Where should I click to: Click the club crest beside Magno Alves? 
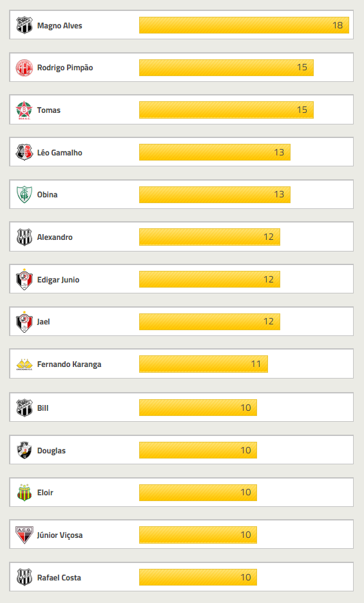(24, 25)
